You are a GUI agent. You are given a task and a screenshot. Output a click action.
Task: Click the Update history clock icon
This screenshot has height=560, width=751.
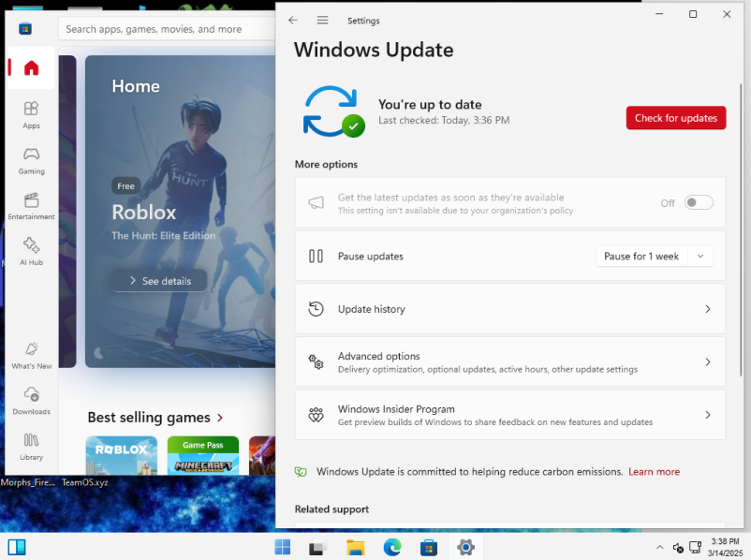[317, 309]
